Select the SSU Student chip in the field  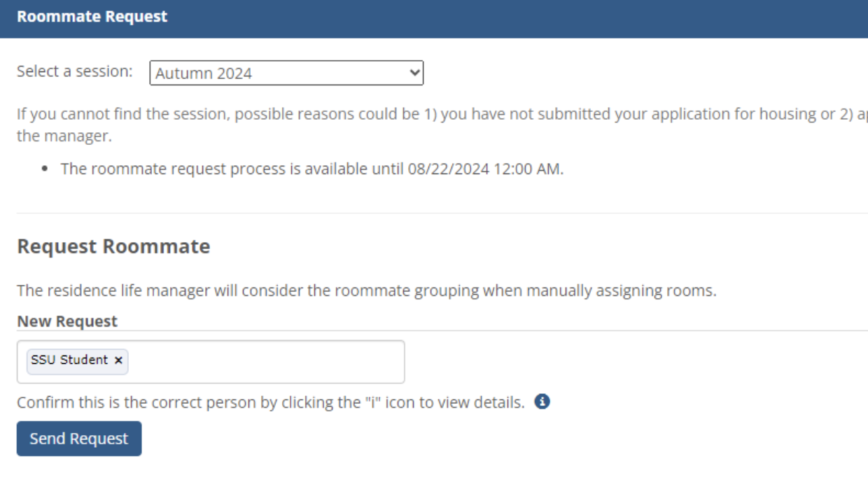pos(70,361)
